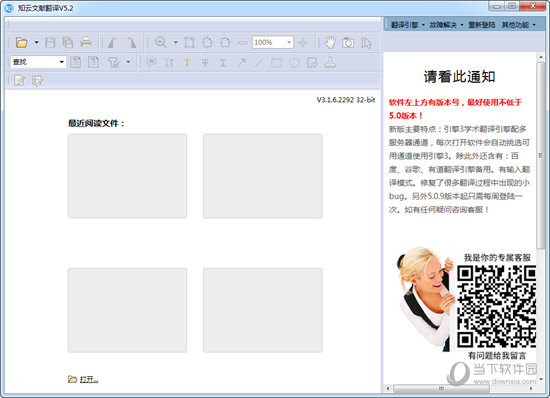Open the second recent file thumbnail

click(x=262, y=176)
